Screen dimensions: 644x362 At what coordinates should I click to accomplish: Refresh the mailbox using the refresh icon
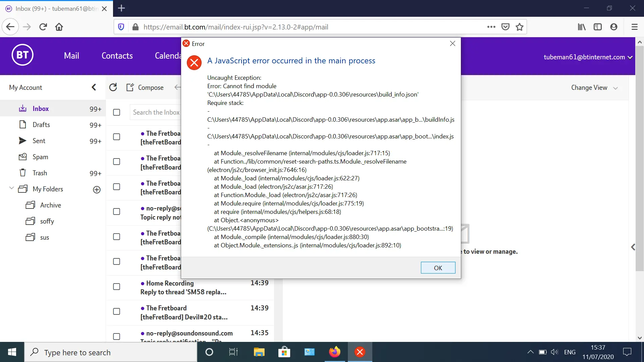point(113,87)
